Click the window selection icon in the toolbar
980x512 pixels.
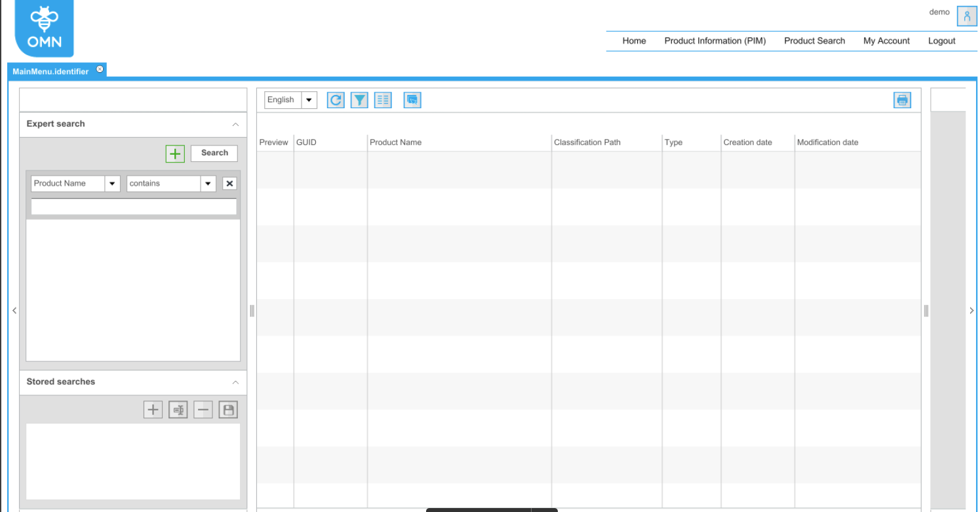[412, 100]
